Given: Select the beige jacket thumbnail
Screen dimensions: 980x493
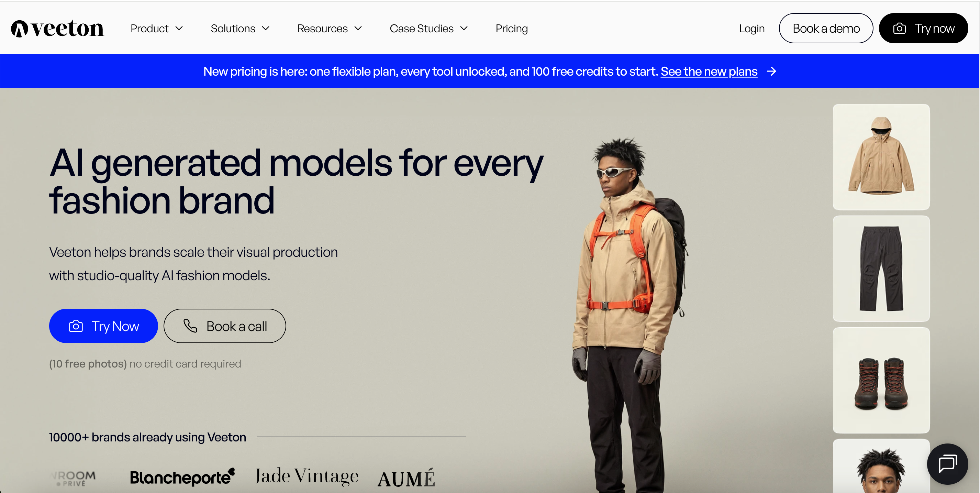Looking at the screenshot, I should [881, 157].
